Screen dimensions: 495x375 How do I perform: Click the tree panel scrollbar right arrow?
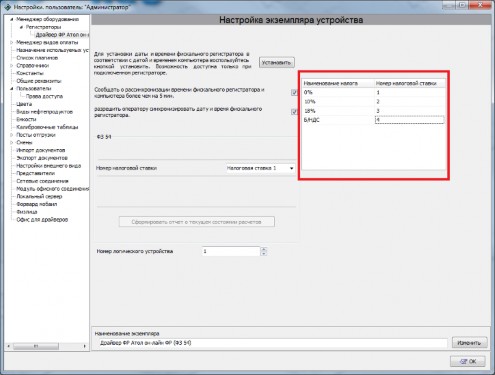[x=85, y=346]
